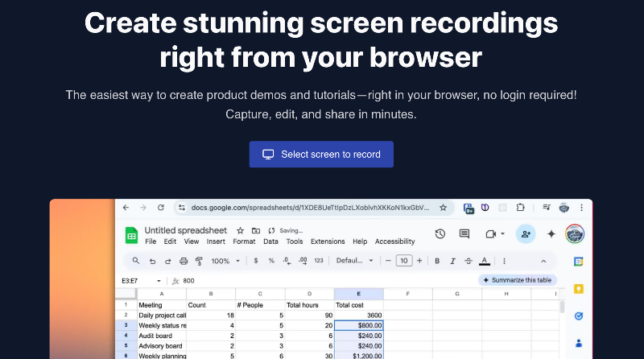This screenshot has height=359, width=644.
Task: Open version history clock icon
Action: [x=440, y=234]
